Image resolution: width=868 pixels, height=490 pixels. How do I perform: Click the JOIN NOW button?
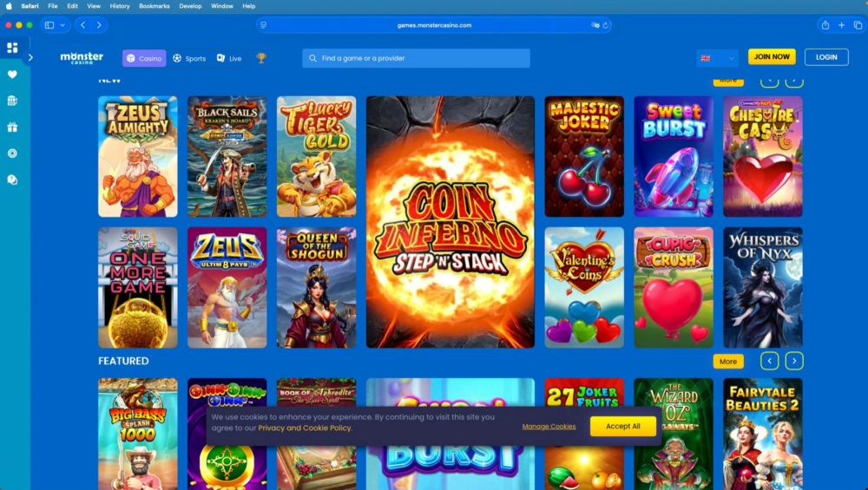click(x=772, y=57)
